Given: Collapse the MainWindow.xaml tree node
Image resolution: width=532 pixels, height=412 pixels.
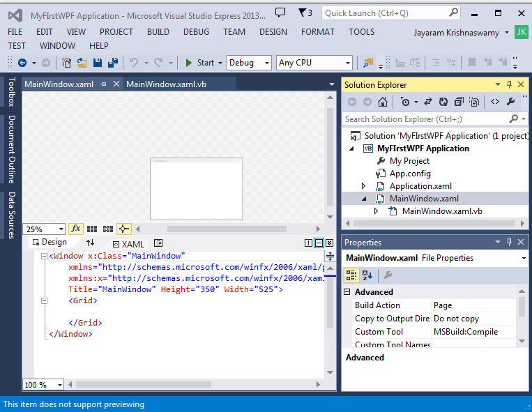Looking at the screenshot, I should pos(364,199).
